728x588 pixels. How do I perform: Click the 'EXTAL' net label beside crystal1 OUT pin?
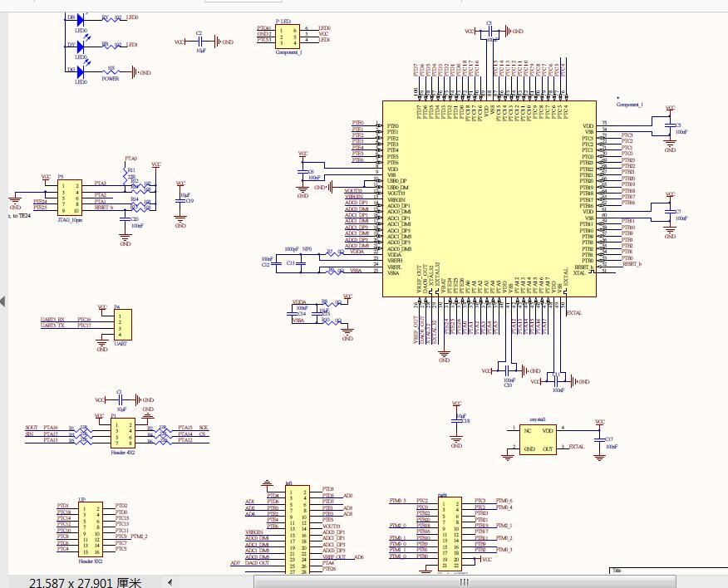[x=577, y=447]
